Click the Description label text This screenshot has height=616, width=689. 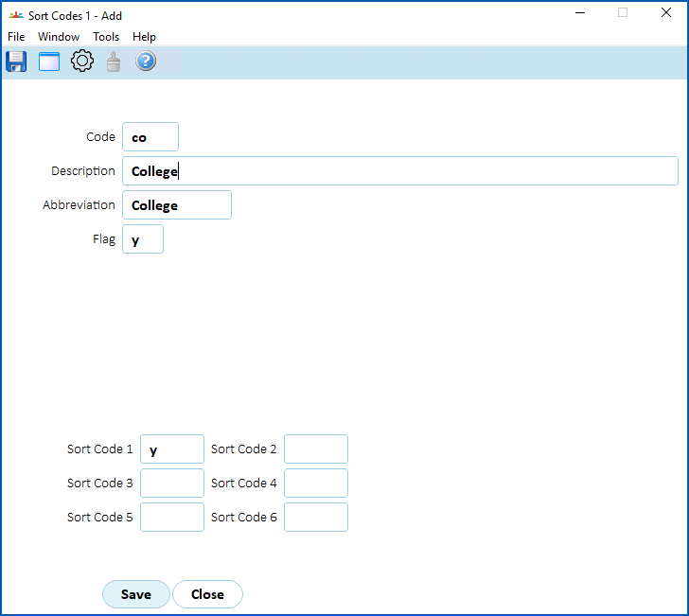click(x=83, y=171)
